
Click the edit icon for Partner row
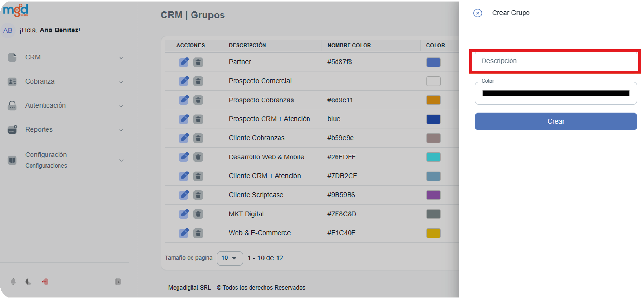tap(184, 62)
